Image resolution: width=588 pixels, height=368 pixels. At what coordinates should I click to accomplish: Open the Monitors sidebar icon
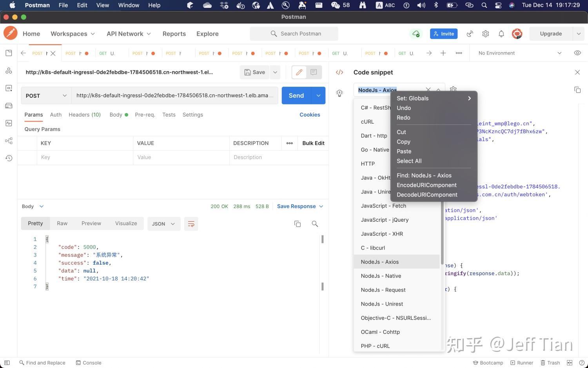(x=9, y=123)
